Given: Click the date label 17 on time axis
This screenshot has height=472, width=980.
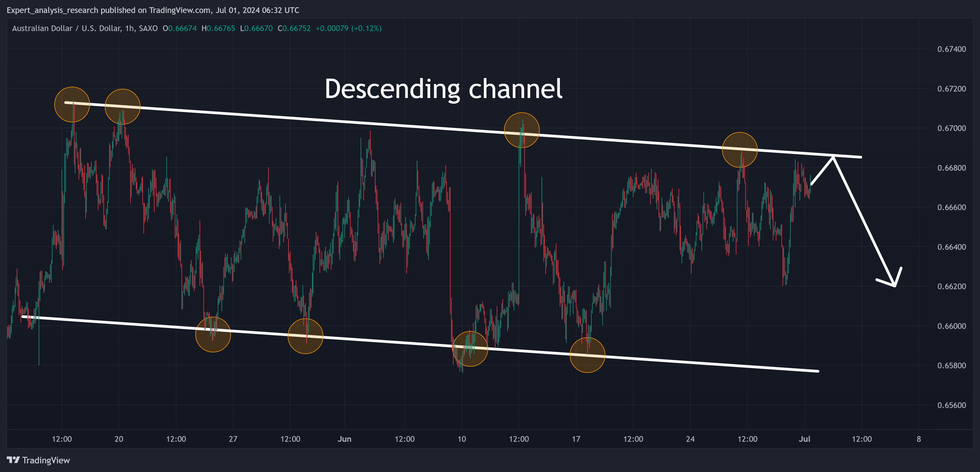Looking at the screenshot, I should click(x=576, y=439).
